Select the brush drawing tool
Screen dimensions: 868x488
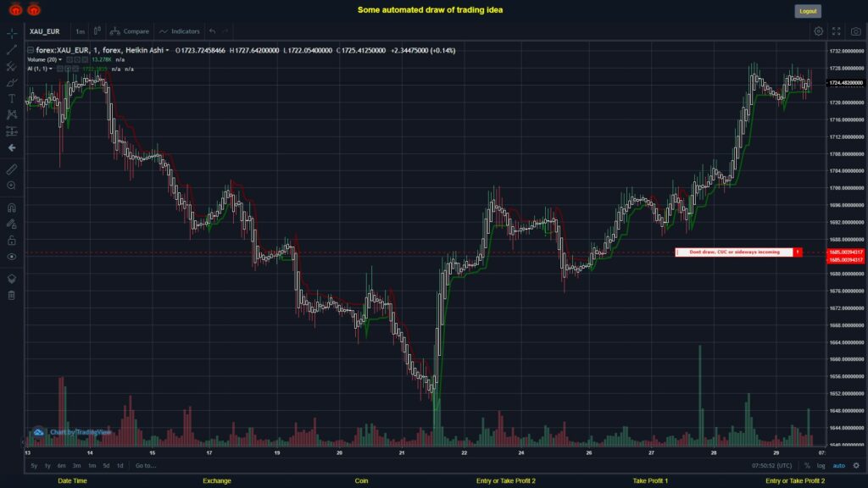pos(12,82)
